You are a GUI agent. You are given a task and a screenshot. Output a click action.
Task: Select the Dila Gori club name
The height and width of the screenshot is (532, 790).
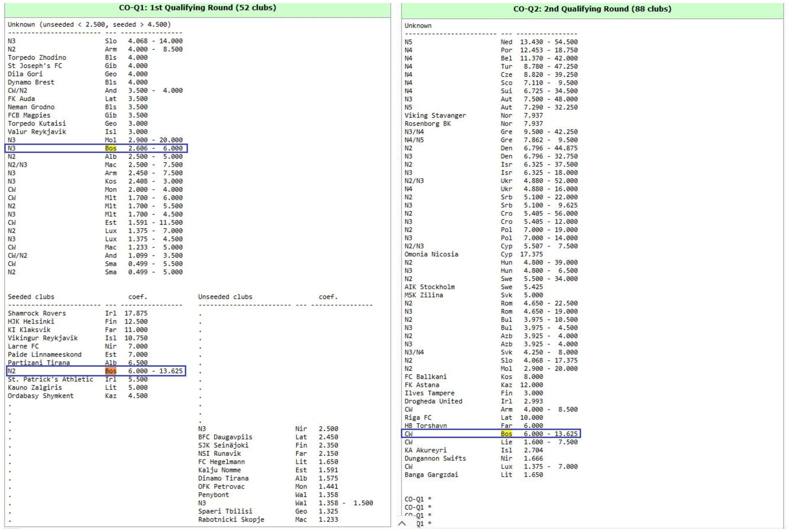25,74
